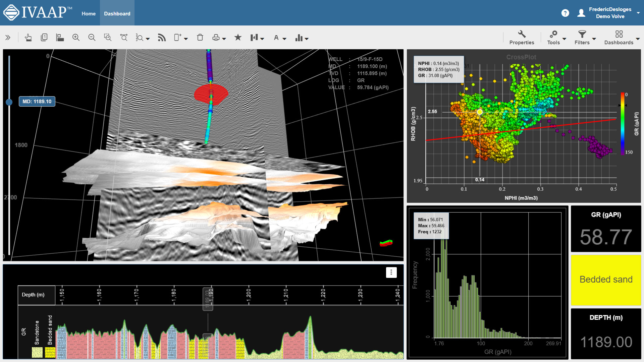The height and width of the screenshot is (362, 644).
Task: Switch to the Home tab
Action: (89, 13)
